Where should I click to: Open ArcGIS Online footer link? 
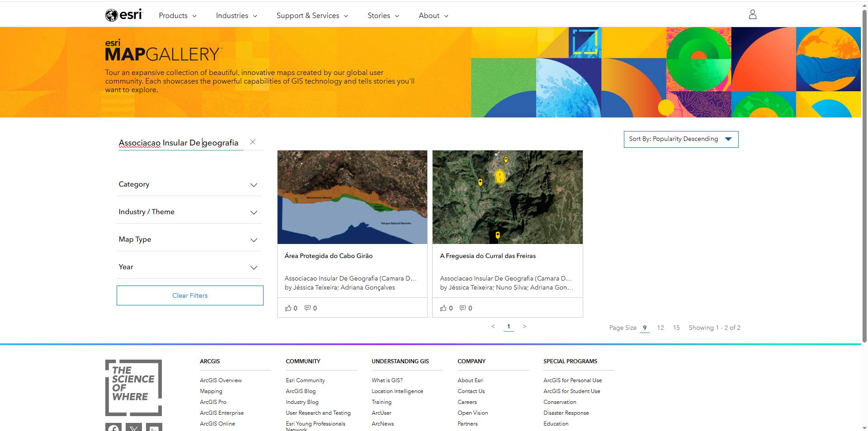pos(217,424)
